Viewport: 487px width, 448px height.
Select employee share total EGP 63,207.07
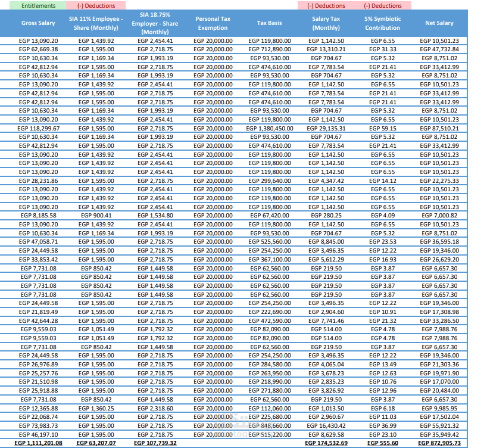pos(96,443)
